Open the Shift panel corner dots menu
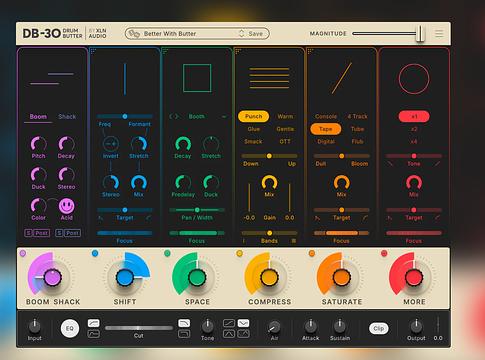Image resolution: width=485 pixels, height=360 pixels. point(93,51)
